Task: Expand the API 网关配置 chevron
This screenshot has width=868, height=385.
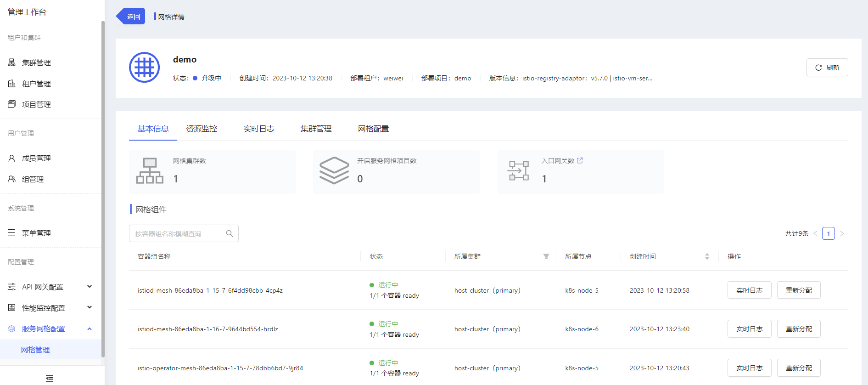Action: tap(90, 286)
